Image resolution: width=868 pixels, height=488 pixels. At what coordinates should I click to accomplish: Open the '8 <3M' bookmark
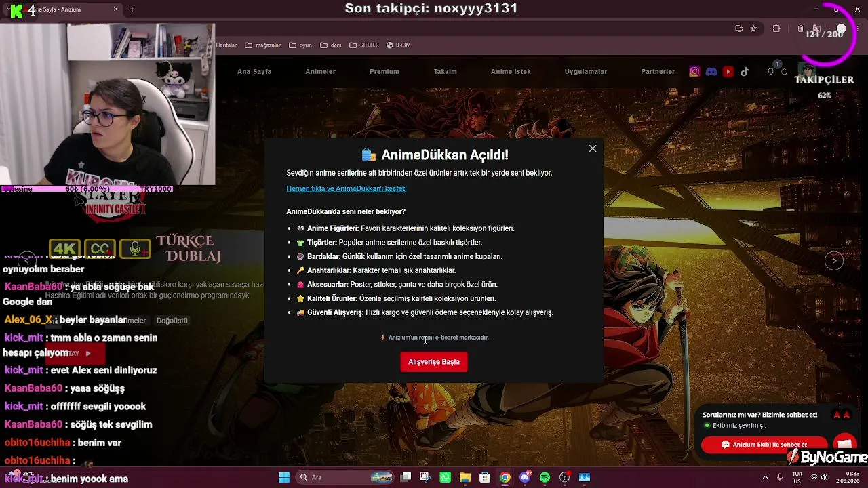coord(399,45)
